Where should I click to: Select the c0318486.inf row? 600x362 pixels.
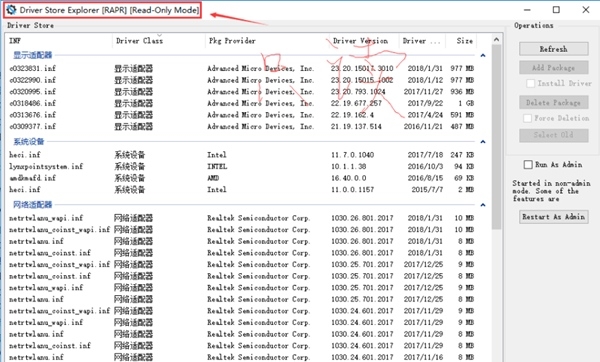241,103
